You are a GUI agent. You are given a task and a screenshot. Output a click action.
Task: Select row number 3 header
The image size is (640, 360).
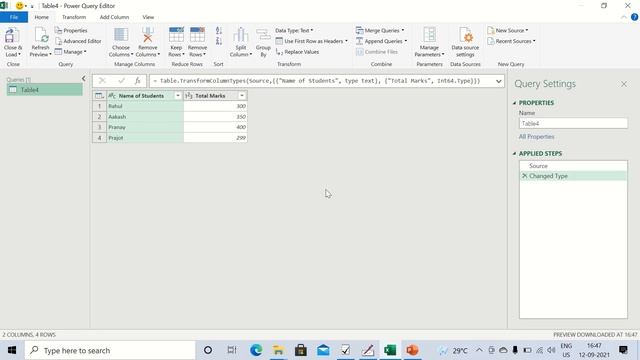(x=99, y=127)
